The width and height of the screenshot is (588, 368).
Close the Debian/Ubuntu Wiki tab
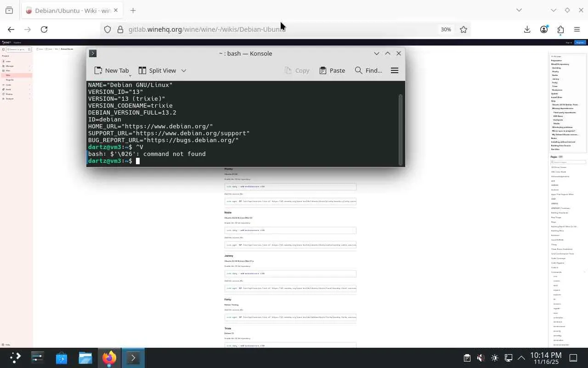pyautogui.click(x=116, y=10)
